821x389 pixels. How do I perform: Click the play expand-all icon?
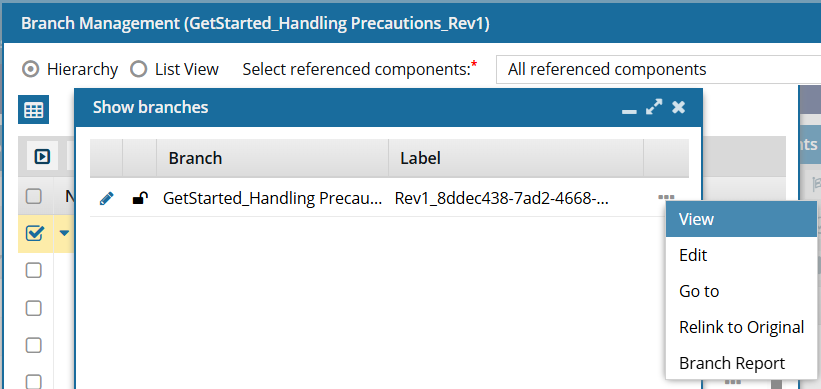[42, 156]
